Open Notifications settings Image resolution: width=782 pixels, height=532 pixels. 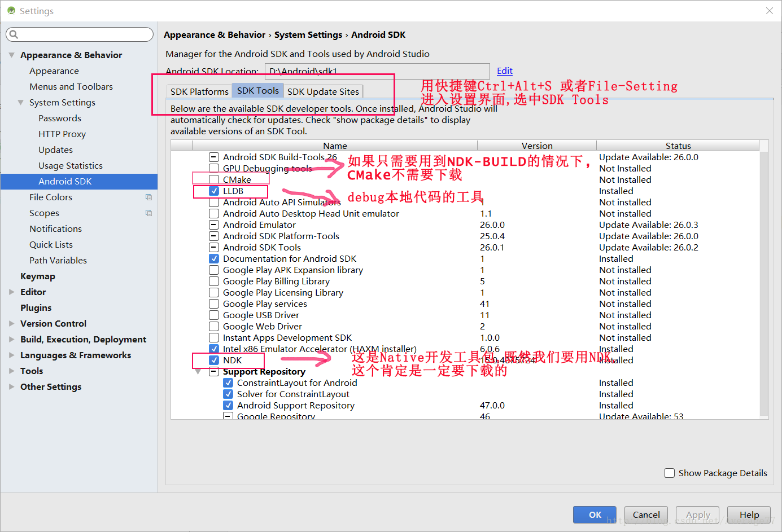coord(55,228)
